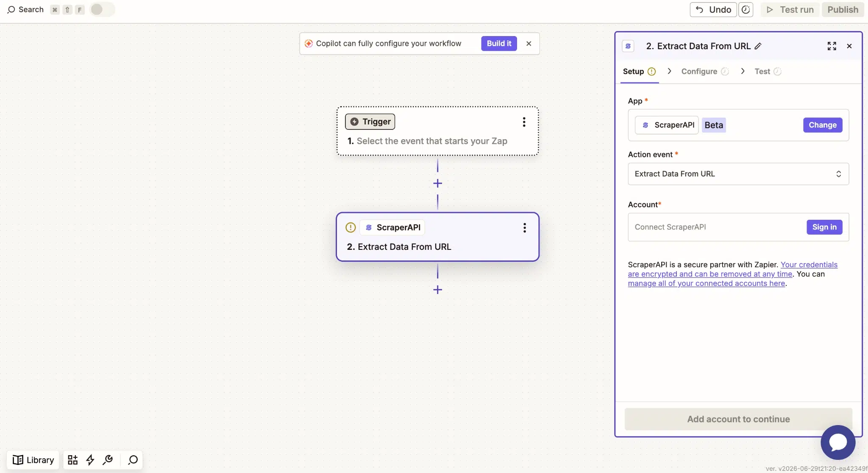This screenshot has width=868, height=473.
Task: Select the Trigger step badge
Action: (370, 122)
